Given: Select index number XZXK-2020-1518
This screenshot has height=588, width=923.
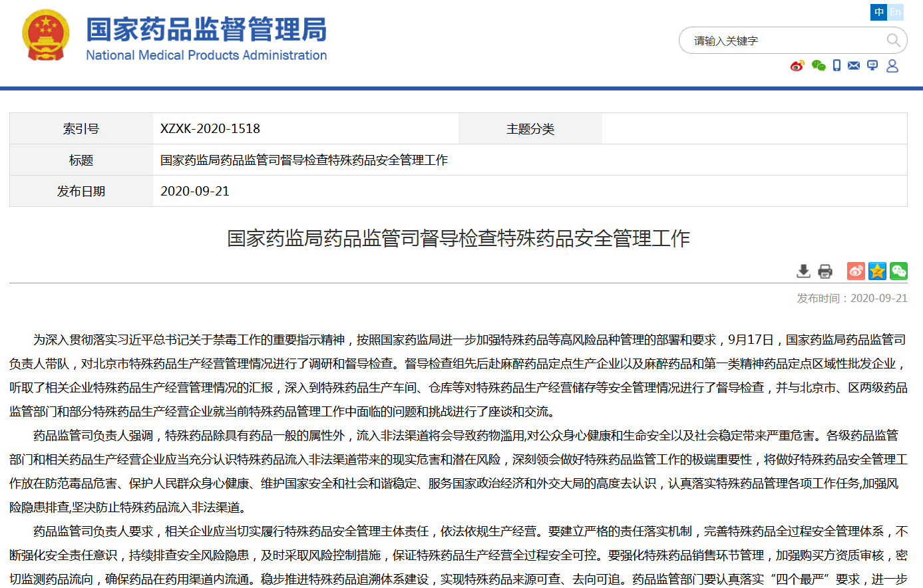Looking at the screenshot, I should pyautogui.click(x=210, y=128).
